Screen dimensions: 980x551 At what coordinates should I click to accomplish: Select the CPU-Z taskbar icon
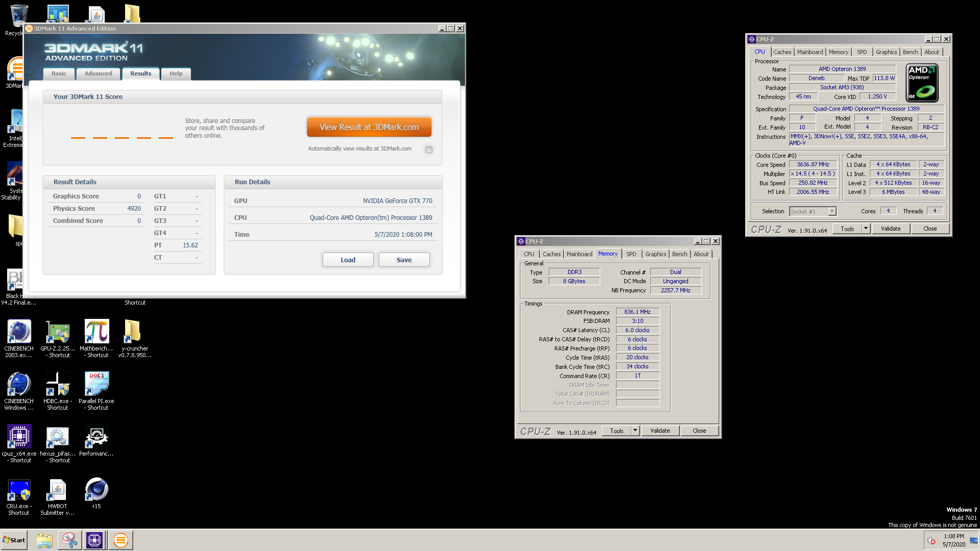94,540
